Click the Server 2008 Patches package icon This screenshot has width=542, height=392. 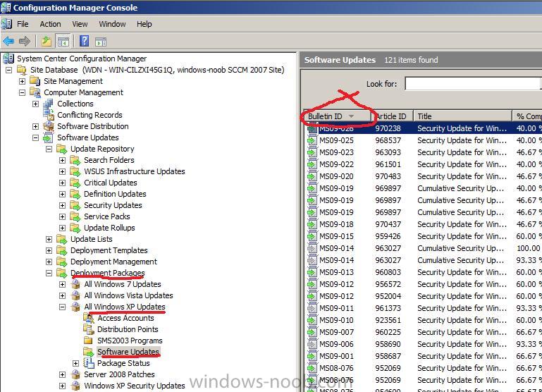75,374
